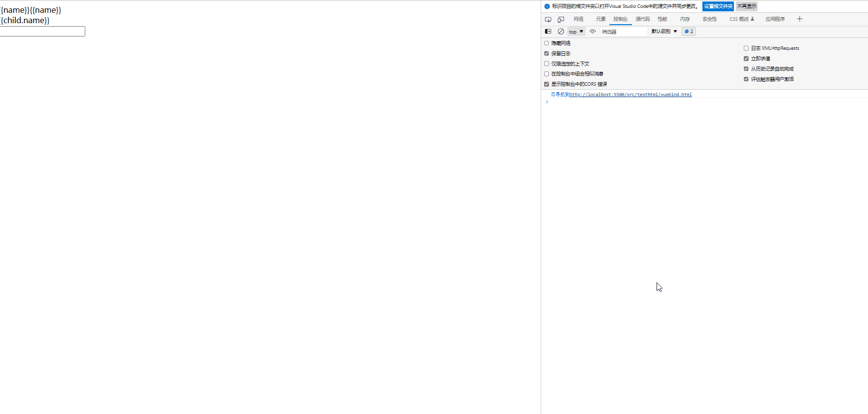Click the 筛选器 filter input field
Image resolution: width=868 pixels, height=414 pixels.
[623, 32]
